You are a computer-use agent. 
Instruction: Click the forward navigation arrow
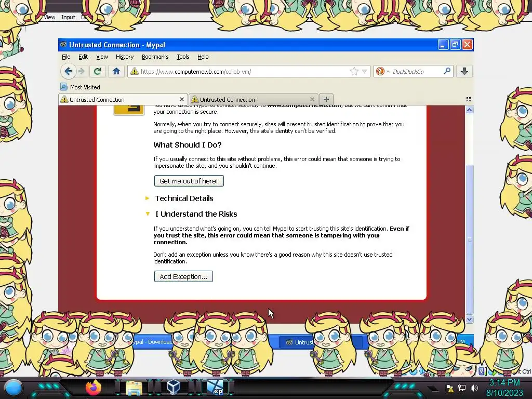[82, 71]
